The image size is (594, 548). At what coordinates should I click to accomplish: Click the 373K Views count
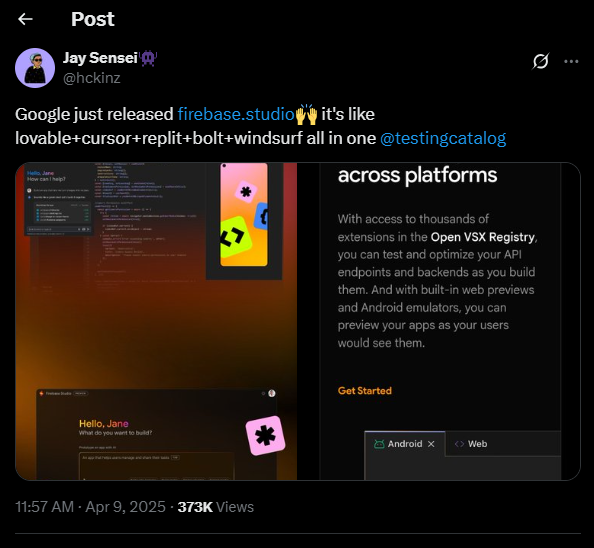point(216,507)
